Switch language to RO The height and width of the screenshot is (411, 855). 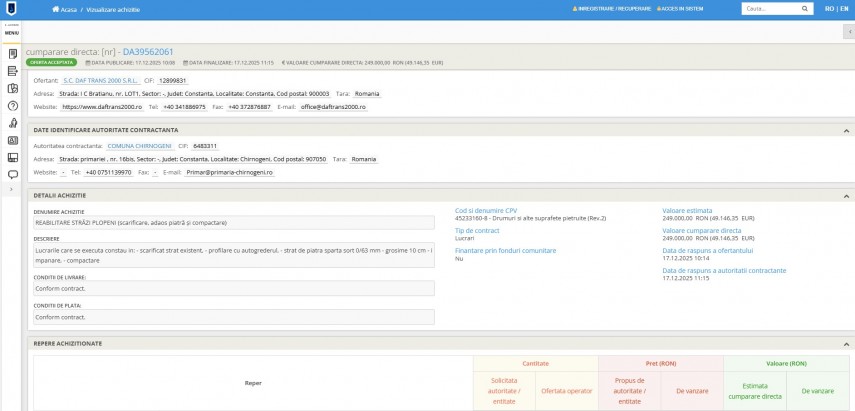coord(829,8)
